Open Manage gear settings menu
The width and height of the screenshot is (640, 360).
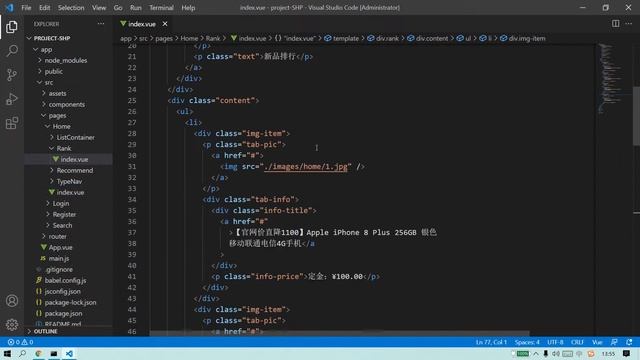(x=12, y=324)
